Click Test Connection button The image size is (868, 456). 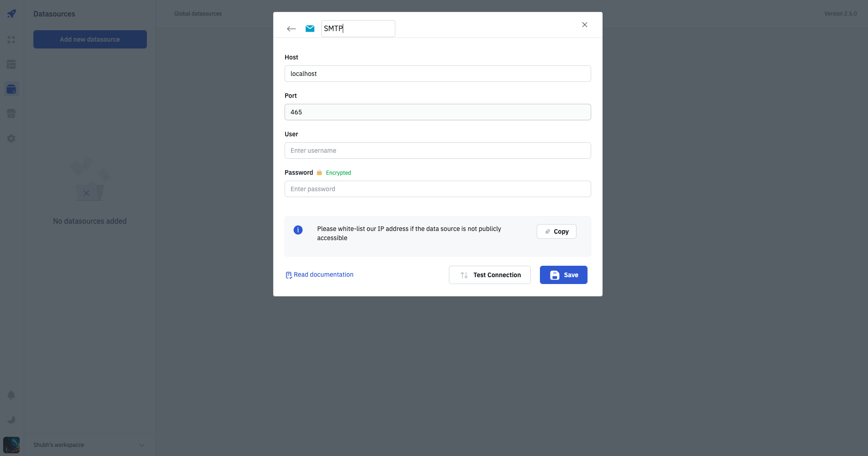tap(490, 275)
